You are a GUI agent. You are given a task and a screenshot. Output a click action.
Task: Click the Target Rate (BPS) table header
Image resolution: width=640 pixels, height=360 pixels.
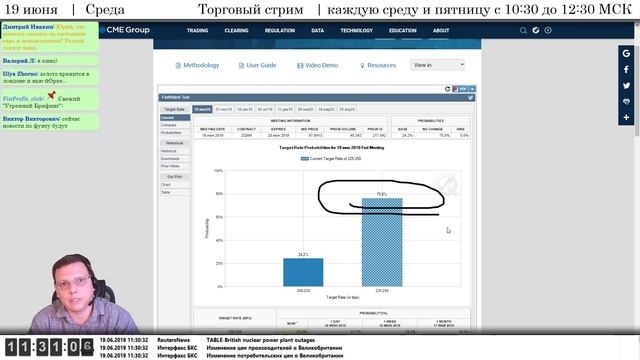235,318
